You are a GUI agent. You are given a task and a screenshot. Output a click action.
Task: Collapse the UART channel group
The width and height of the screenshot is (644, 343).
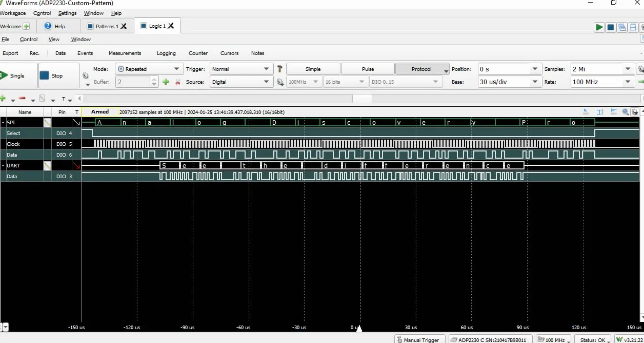(3, 166)
